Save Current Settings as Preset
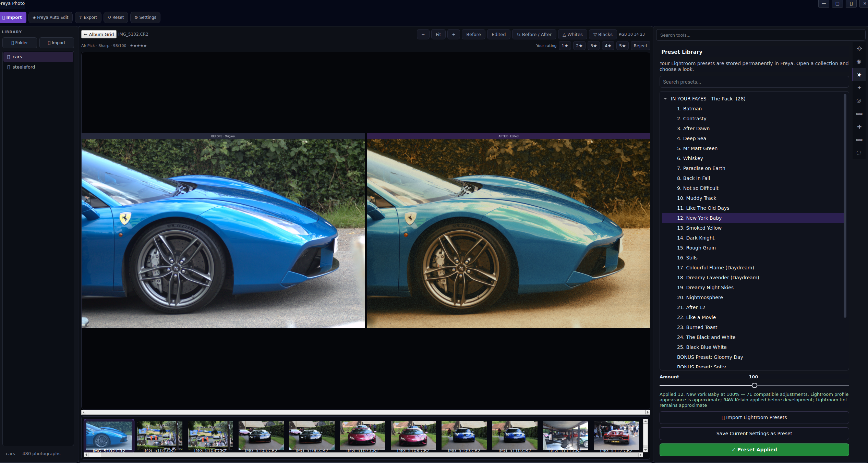Screen dimensions: 868x463 (754, 434)
